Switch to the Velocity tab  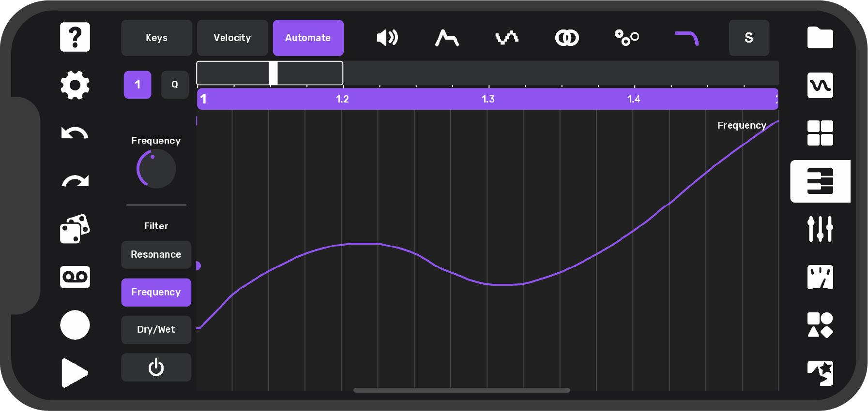[232, 38]
